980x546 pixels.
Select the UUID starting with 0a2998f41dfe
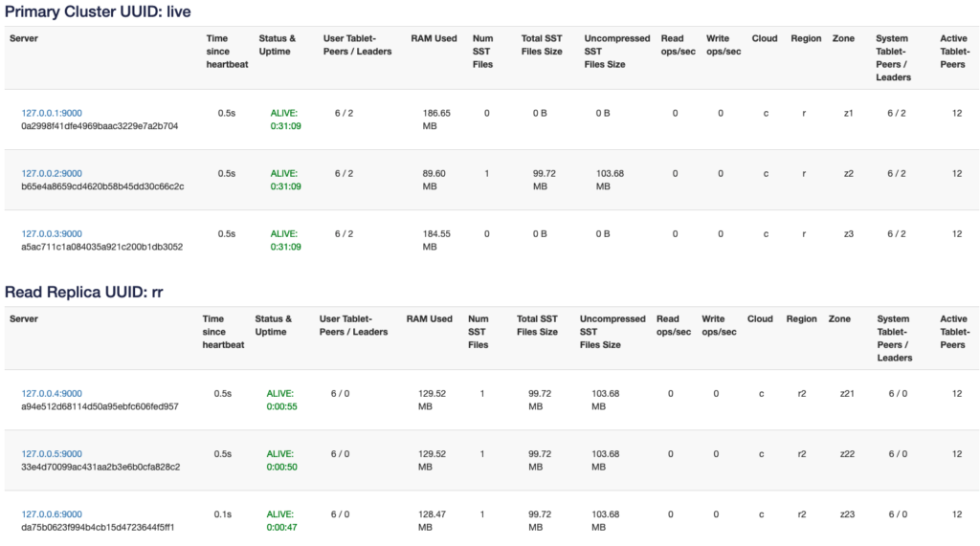click(100, 126)
